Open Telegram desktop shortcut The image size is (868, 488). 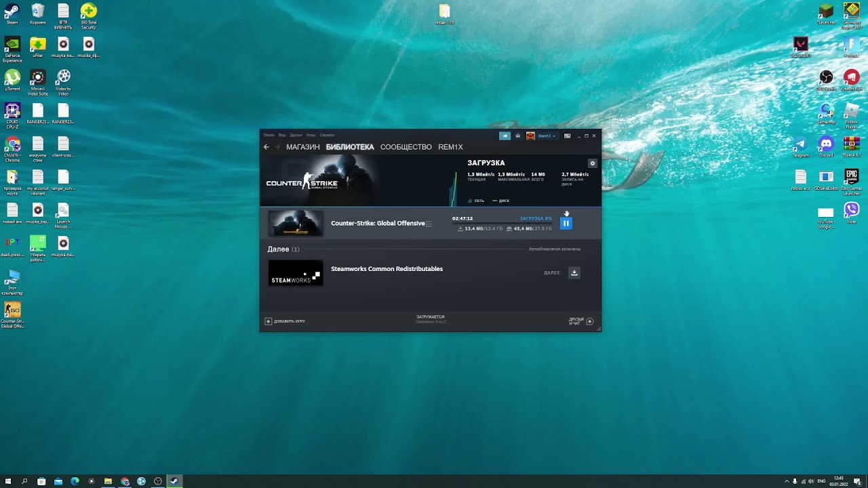click(801, 146)
